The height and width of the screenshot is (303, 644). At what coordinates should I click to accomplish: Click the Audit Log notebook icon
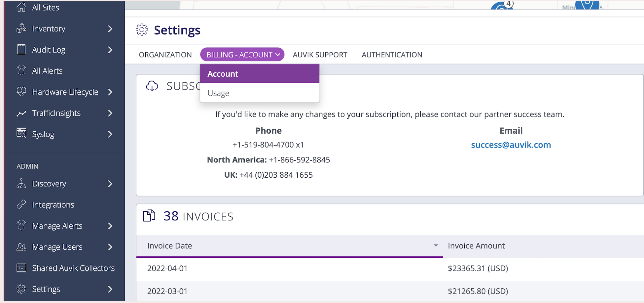tap(21, 49)
